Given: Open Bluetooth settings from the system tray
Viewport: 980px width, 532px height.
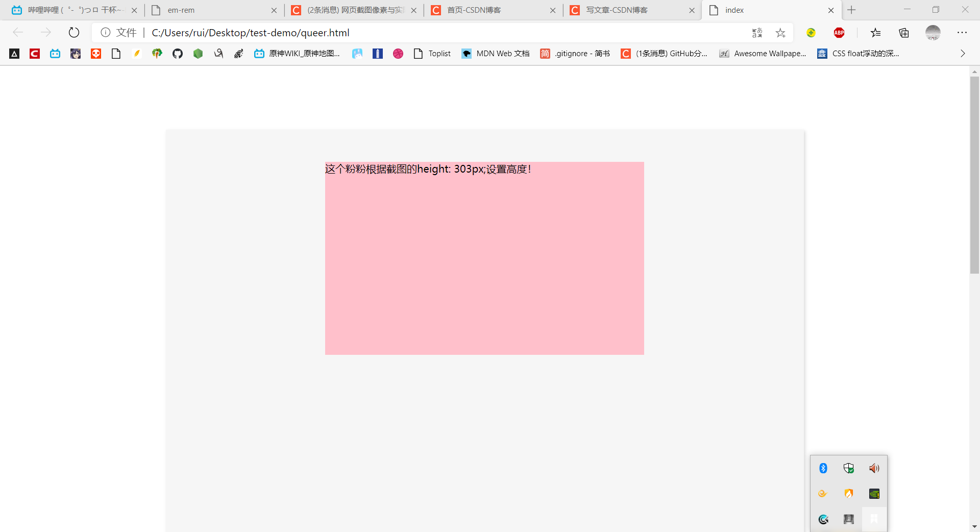Looking at the screenshot, I should (822, 468).
